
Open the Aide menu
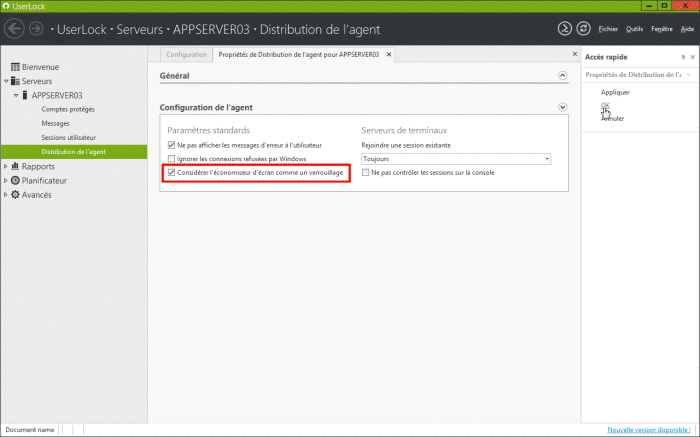tap(687, 29)
